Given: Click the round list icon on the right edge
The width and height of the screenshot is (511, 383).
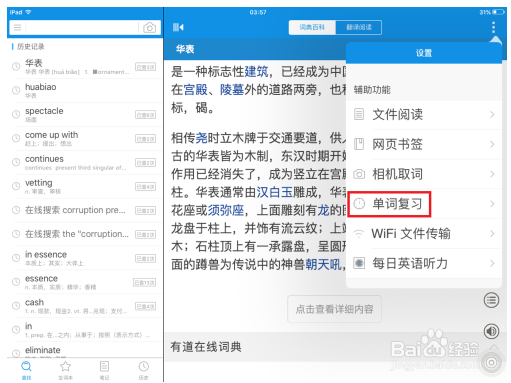Looking at the screenshot, I should click(491, 300).
